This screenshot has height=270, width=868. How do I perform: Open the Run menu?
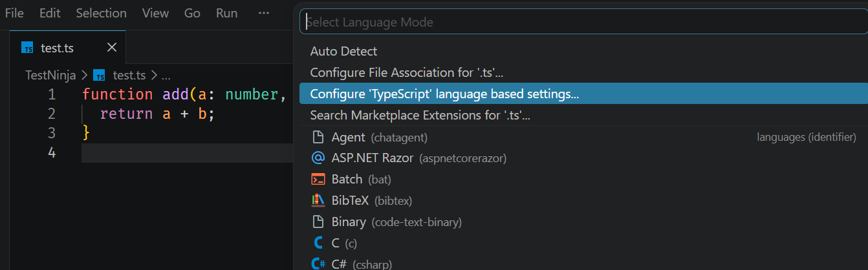[x=226, y=13]
